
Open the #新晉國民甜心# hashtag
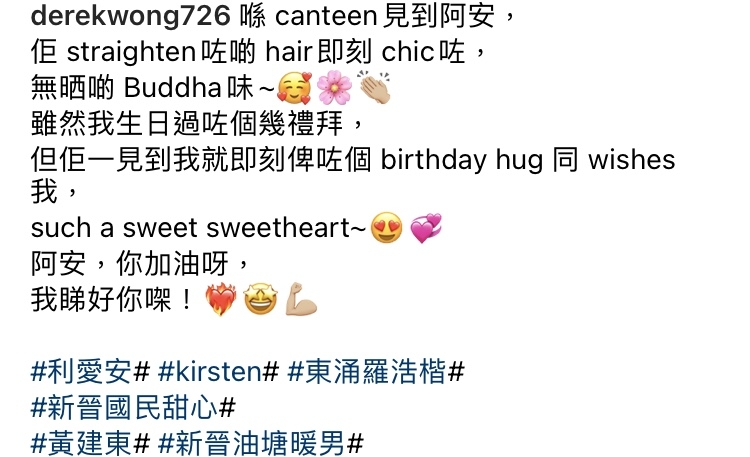(x=133, y=408)
